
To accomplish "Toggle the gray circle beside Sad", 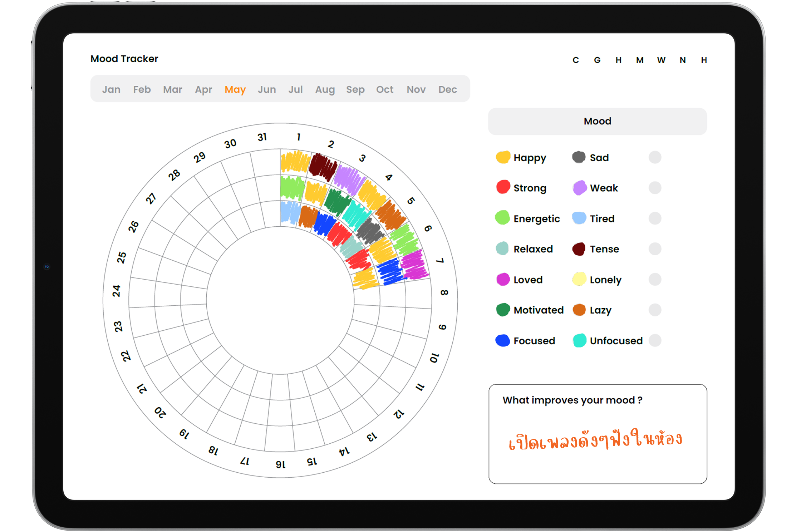I will pyautogui.click(x=655, y=157).
